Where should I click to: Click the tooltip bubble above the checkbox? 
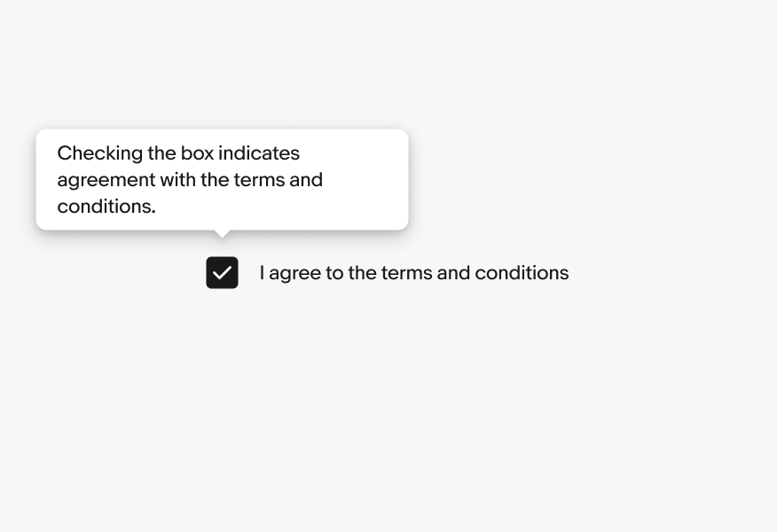pos(222,179)
